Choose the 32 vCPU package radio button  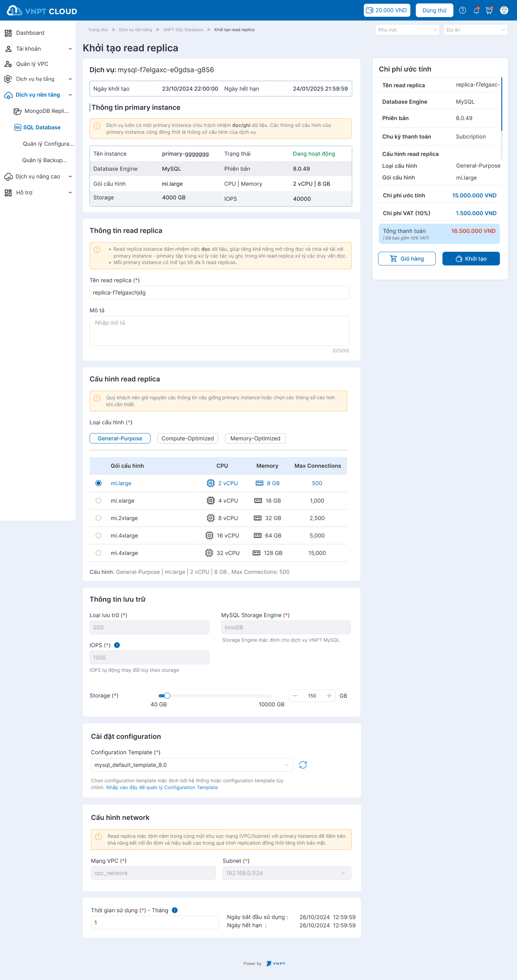[98, 553]
